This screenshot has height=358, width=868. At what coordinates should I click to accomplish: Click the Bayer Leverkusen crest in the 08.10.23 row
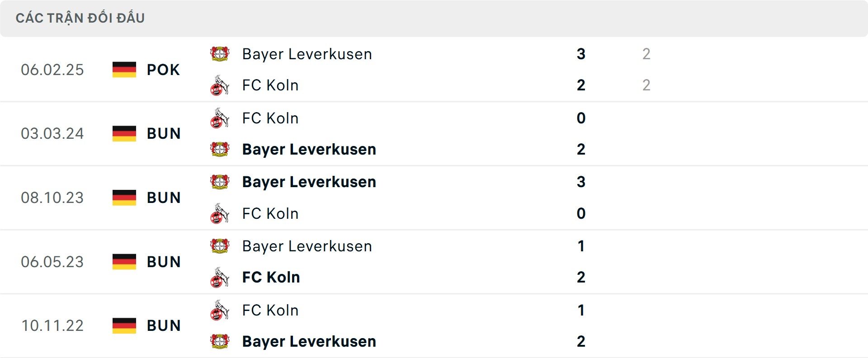point(220,182)
